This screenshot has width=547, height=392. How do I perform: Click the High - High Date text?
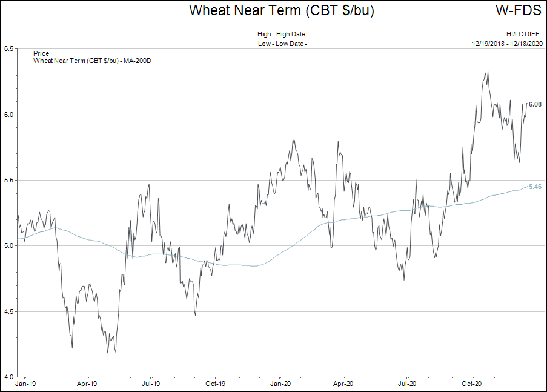click(x=282, y=35)
